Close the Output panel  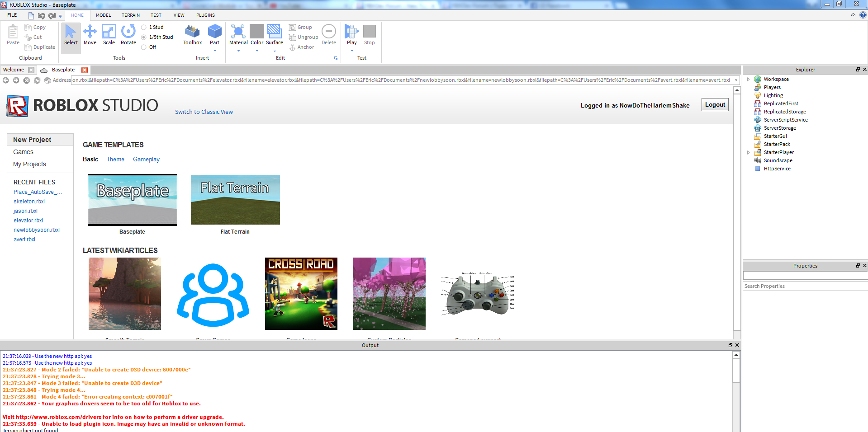pyautogui.click(x=737, y=345)
